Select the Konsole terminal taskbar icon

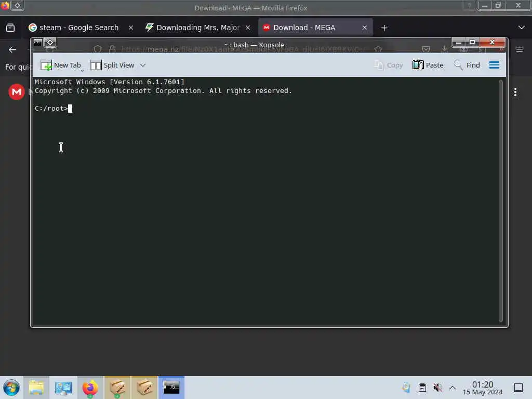(x=171, y=388)
